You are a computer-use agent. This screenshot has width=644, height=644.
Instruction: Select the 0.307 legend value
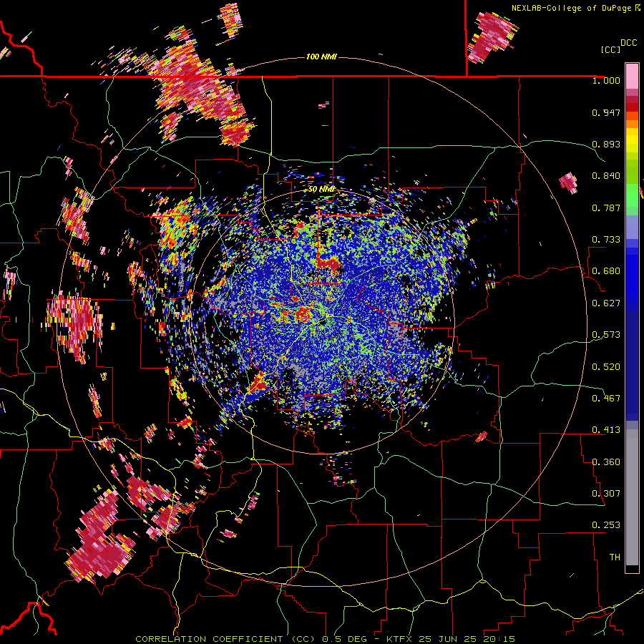coord(606,494)
